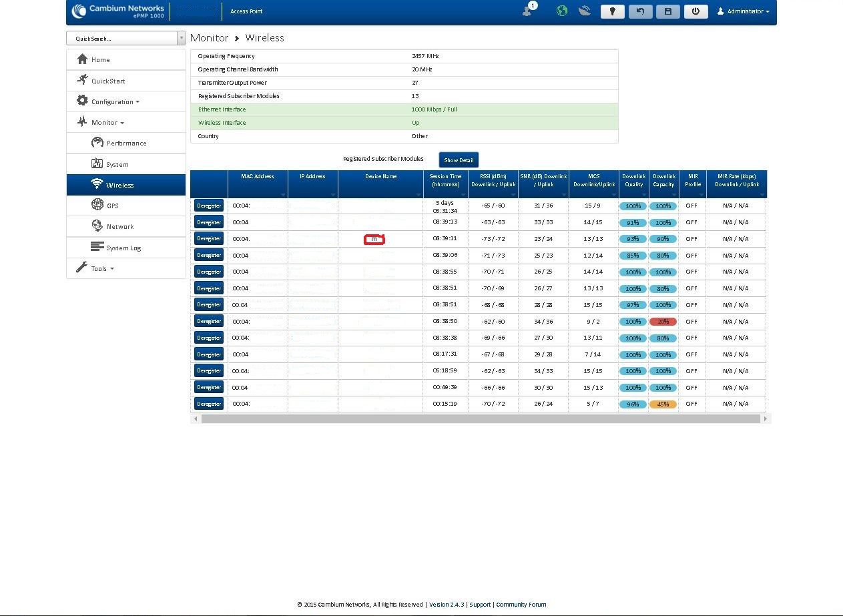Open the Community Forum footer link
843x616 pixels.
pos(521,605)
